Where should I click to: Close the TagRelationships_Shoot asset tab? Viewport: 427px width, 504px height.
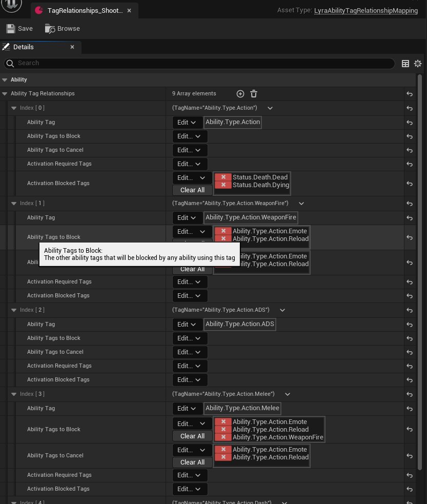point(129,11)
